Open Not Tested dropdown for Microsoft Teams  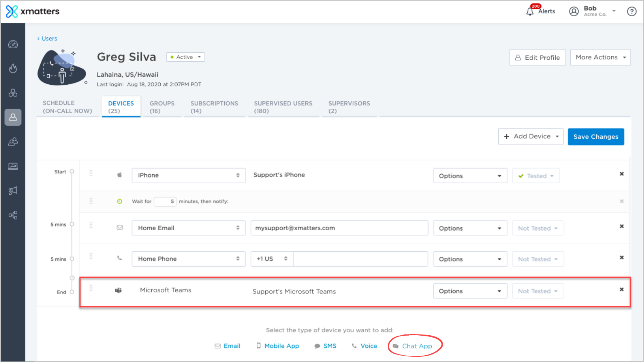[538, 291]
